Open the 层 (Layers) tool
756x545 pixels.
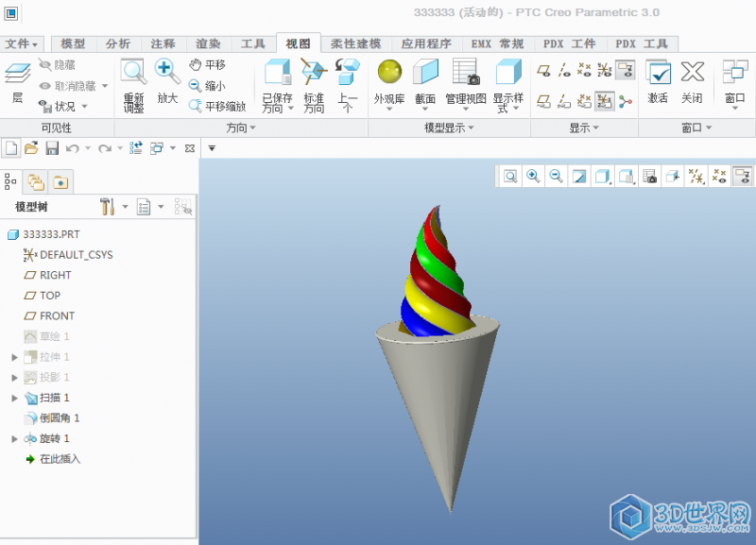[x=17, y=82]
